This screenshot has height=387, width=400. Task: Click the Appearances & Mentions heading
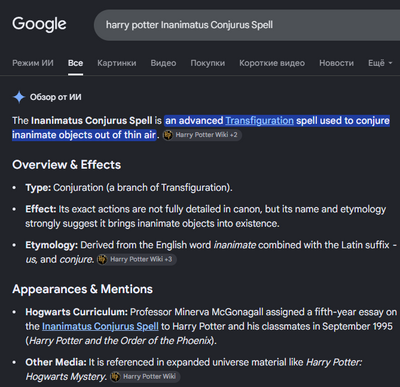(x=82, y=289)
